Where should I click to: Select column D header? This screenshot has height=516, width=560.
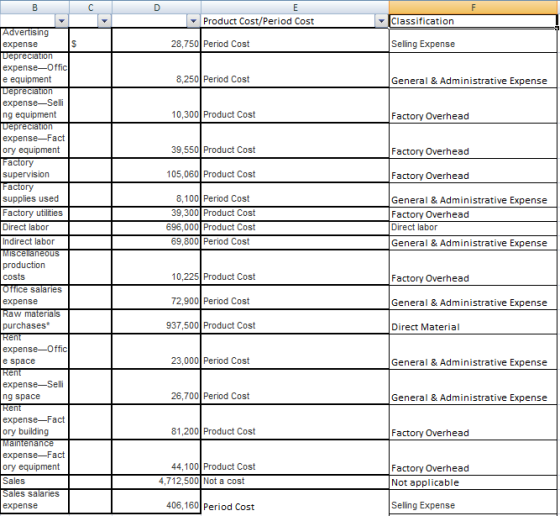click(x=156, y=7)
